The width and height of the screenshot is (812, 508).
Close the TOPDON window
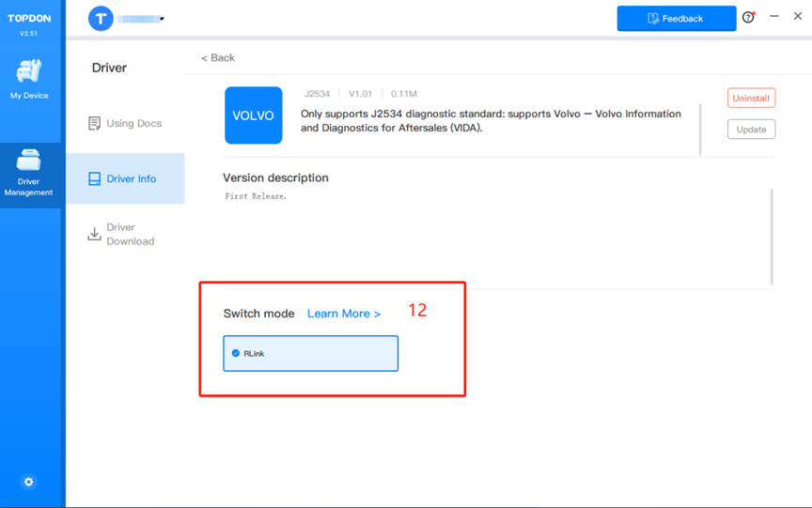(x=798, y=17)
